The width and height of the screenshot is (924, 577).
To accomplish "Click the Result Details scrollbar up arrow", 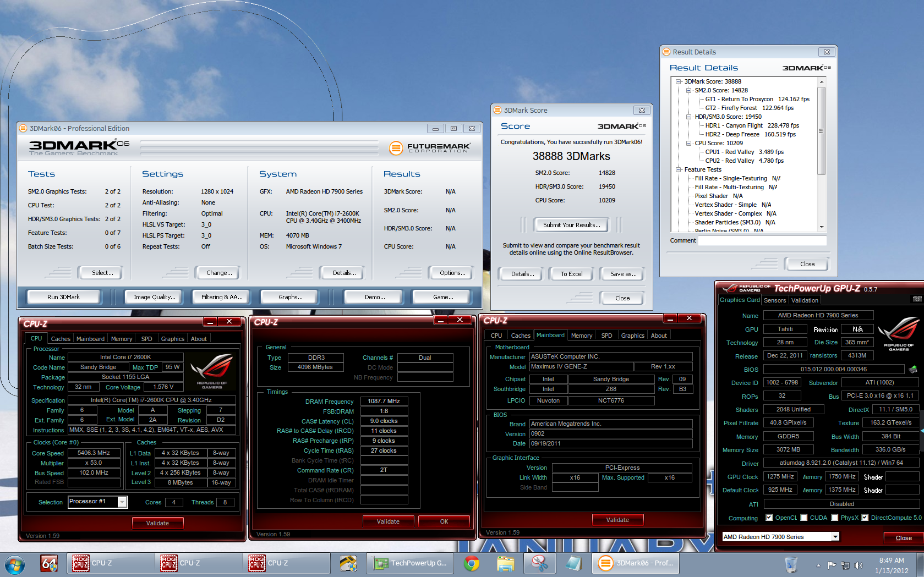I will point(822,82).
